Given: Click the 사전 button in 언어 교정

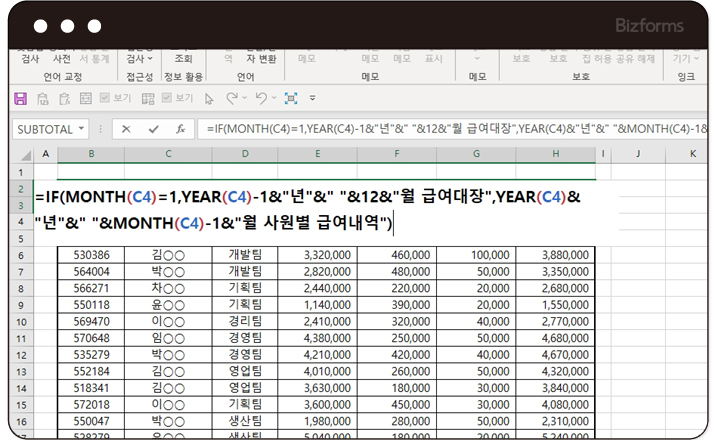Looking at the screenshot, I should 62,59.
